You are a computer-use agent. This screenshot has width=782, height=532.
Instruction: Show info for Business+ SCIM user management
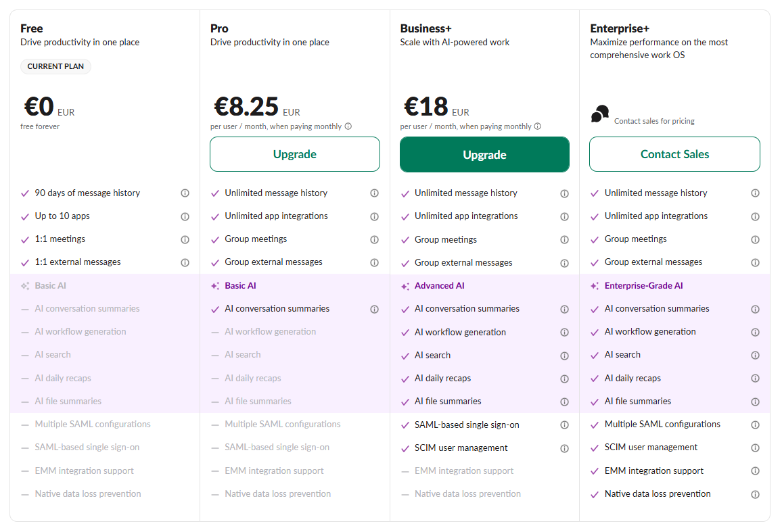tap(564, 448)
